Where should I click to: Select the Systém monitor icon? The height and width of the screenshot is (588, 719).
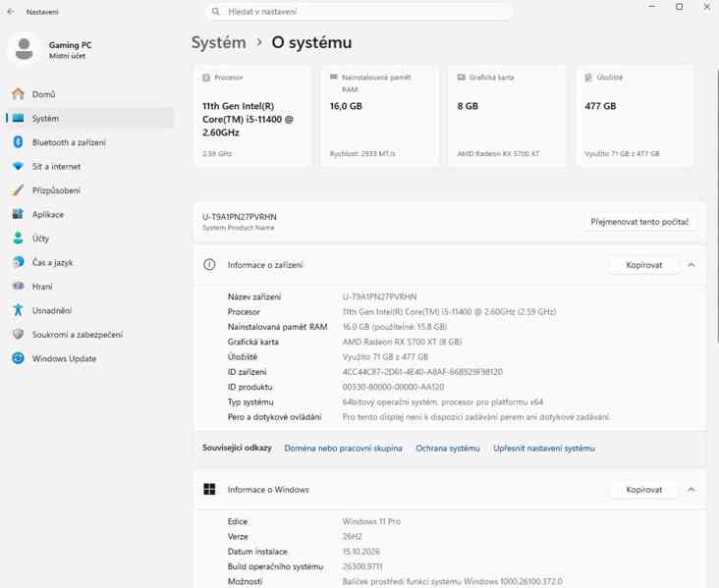18,118
